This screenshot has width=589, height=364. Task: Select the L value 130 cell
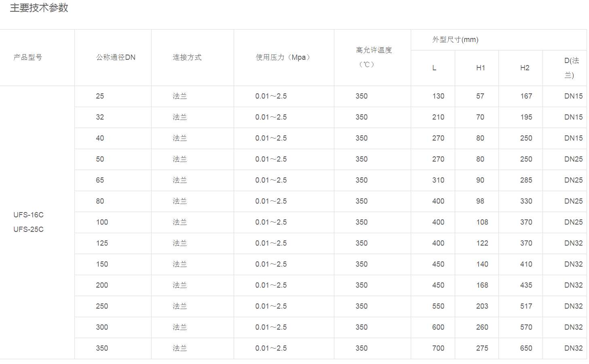[438, 96]
